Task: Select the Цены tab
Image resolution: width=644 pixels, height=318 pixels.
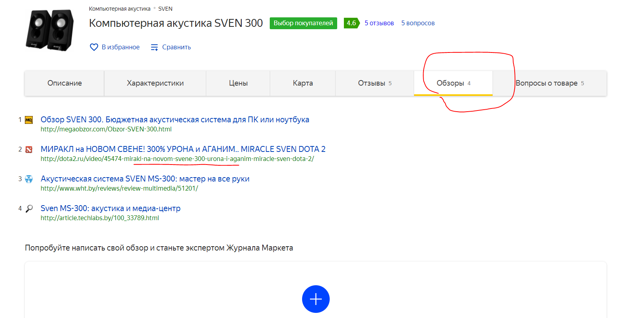Action: [x=238, y=83]
